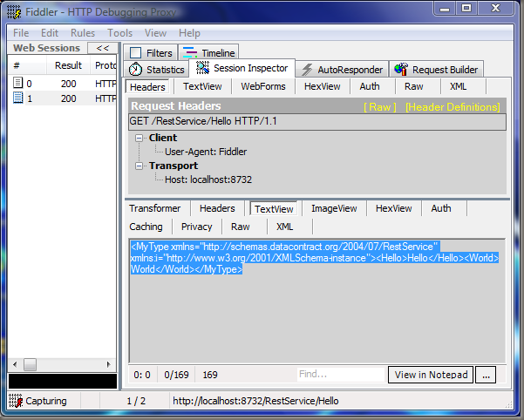Viewport: 524px width, 420px height.
Task: Select the 'Host: localhost:8732' header row
Action: 208,180
